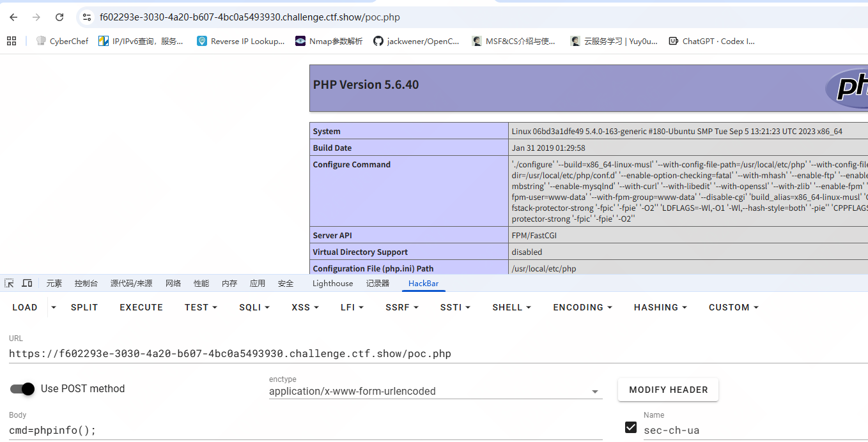
Task: Reload the current page
Action: point(59,17)
